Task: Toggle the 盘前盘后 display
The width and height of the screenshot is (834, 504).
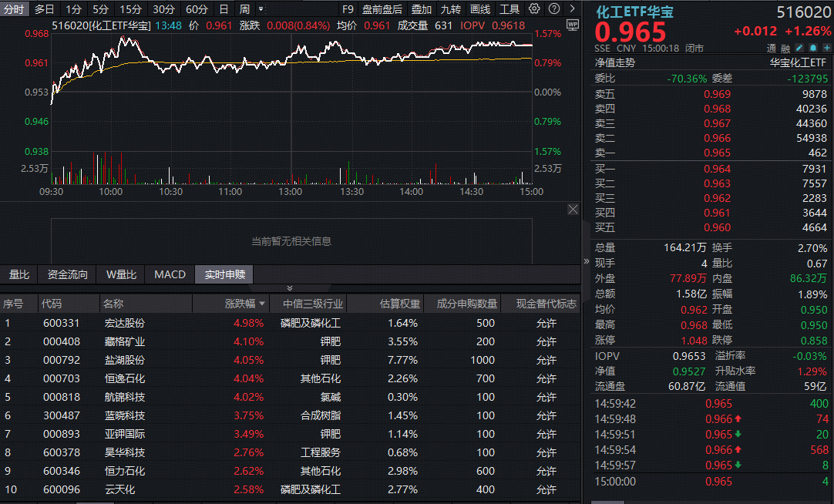Action: click(382, 9)
